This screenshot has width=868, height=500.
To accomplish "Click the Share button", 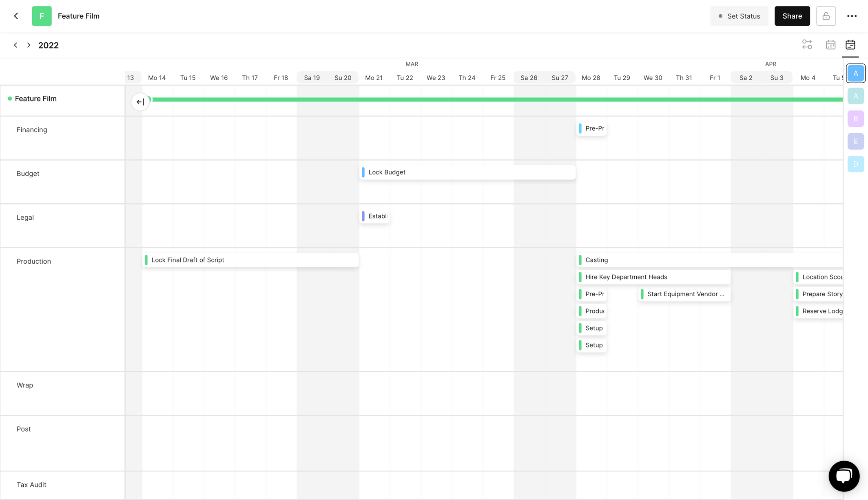I will (792, 16).
